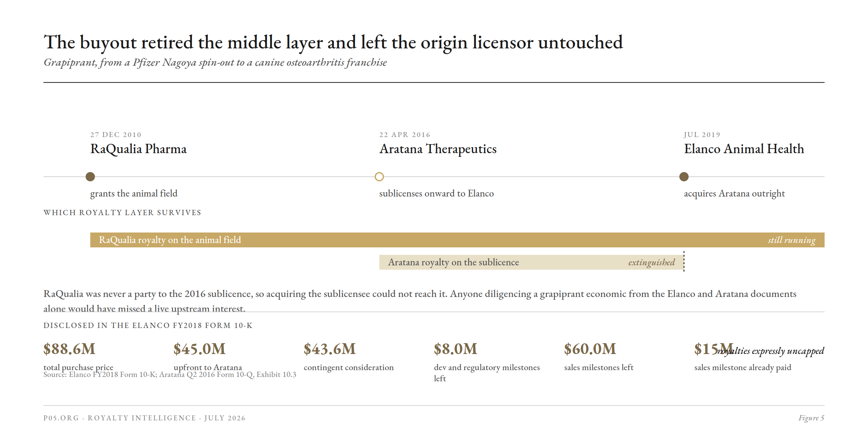Click the hollow Aratana Therapeutics timeline marker
868x434 pixels.
(379, 177)
